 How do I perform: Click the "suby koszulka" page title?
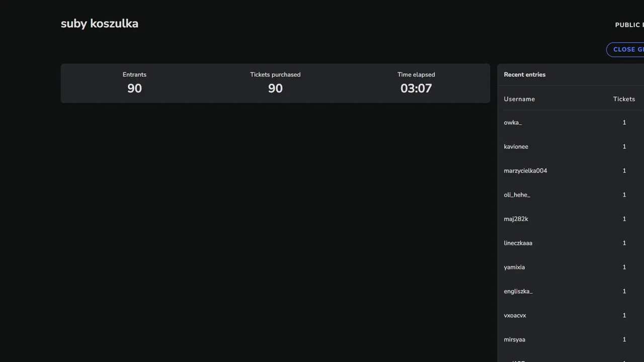pos(100,24)
